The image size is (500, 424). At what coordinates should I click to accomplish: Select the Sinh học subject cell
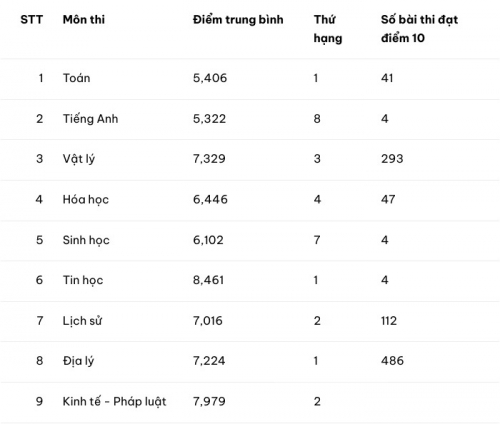point(86,240)
